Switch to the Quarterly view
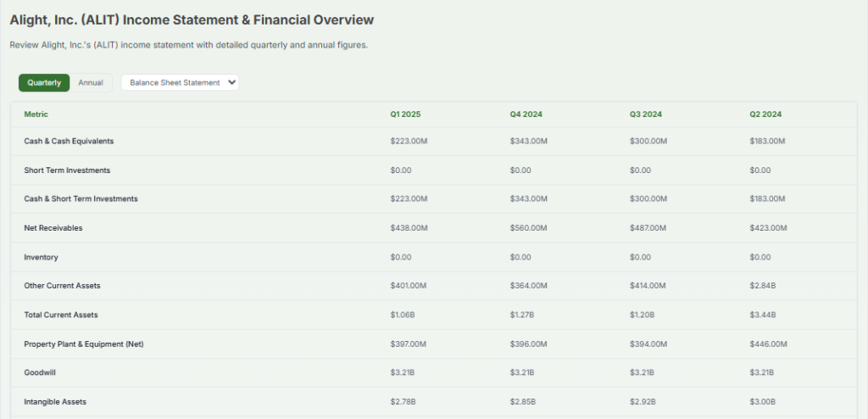The height and width of the screenshot is (419, 868). (44, 82)
